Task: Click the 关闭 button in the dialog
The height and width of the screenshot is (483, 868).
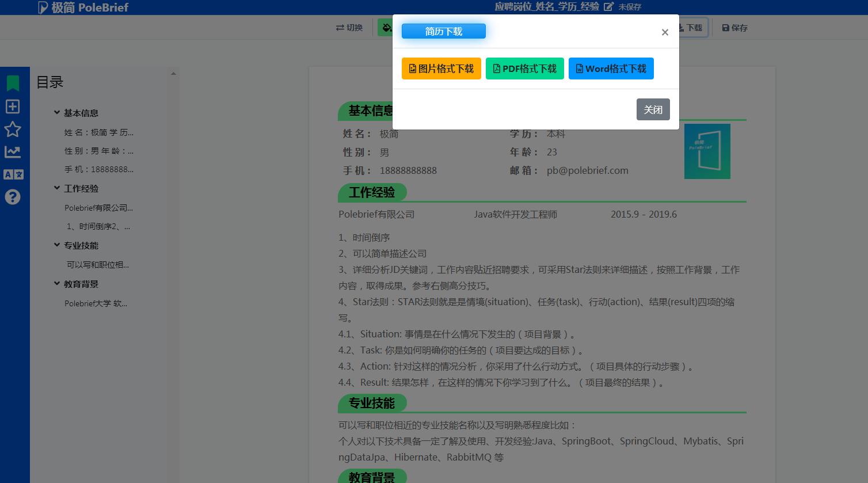Action: pyautogui.click(x=653, y=109)
